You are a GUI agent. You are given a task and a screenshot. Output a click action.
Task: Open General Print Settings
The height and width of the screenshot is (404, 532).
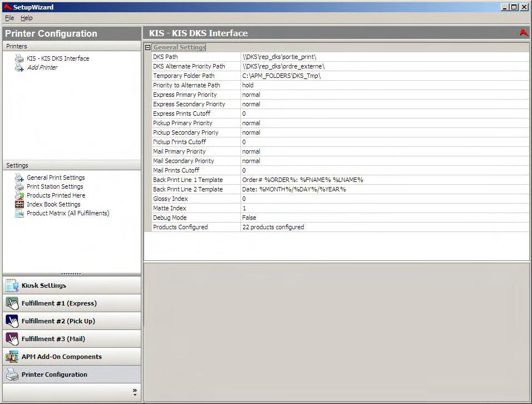(x=56, y=178)
